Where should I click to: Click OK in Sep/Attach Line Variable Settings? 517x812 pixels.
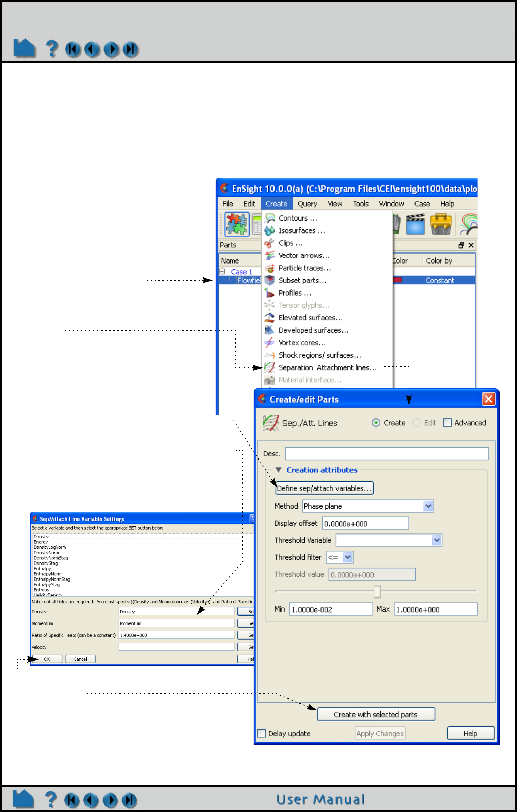[47, 659]
